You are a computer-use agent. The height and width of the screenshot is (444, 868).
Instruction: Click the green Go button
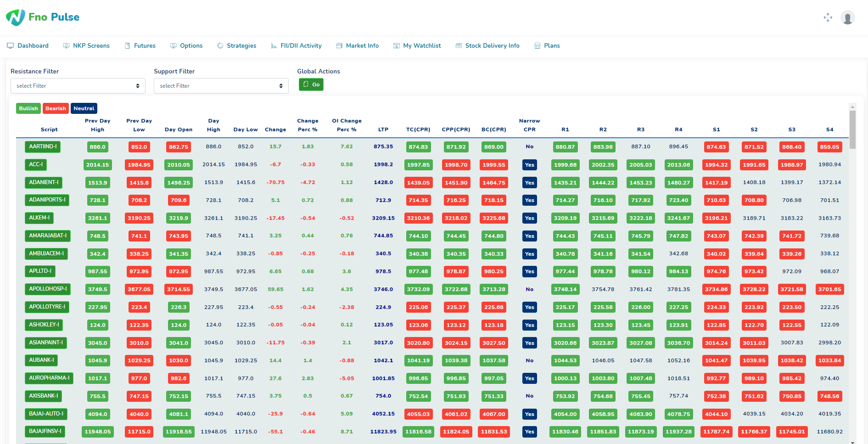click(x=311, y=84)
